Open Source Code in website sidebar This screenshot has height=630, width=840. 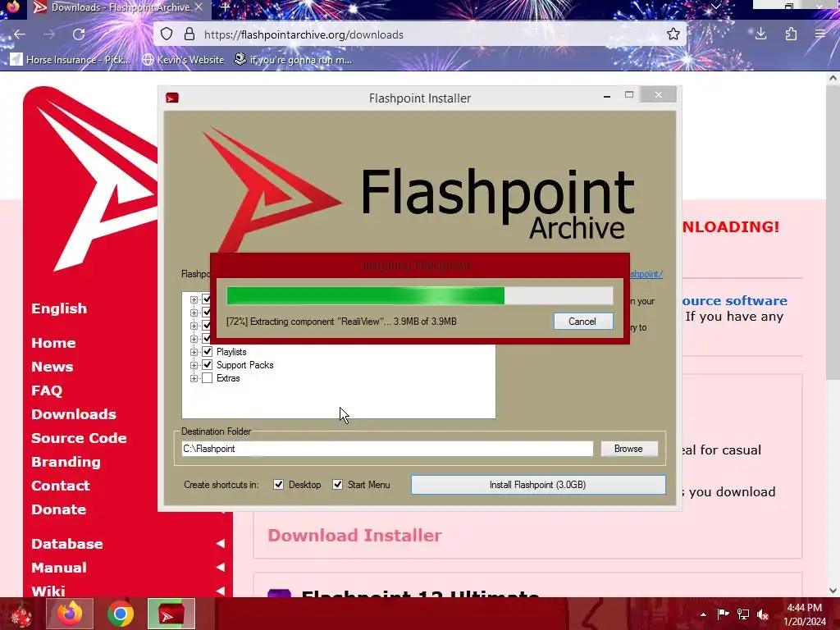point(79,438)
